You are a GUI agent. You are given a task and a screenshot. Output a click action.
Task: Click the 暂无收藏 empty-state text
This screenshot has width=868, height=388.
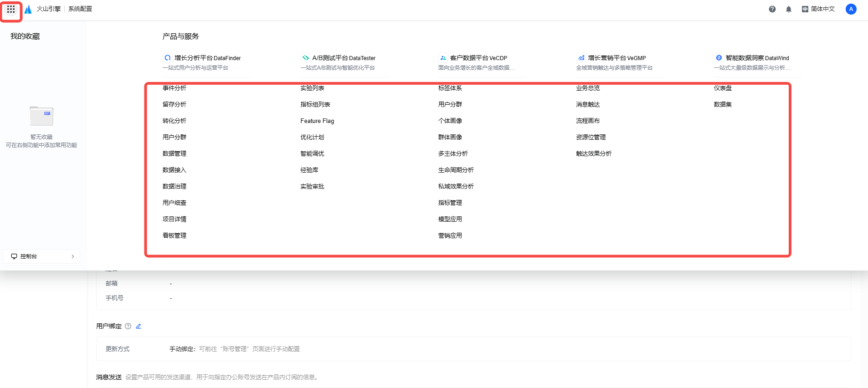(41, 137)
